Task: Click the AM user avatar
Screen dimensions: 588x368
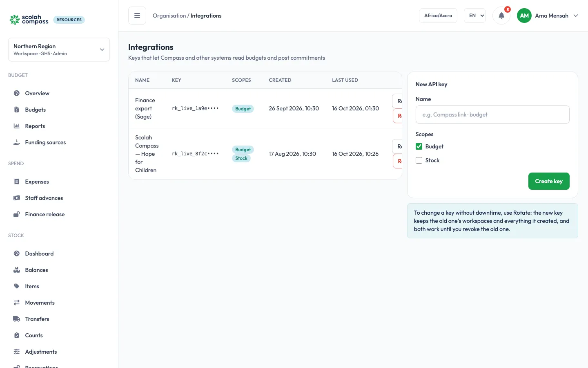Action: tap(524, 16)
